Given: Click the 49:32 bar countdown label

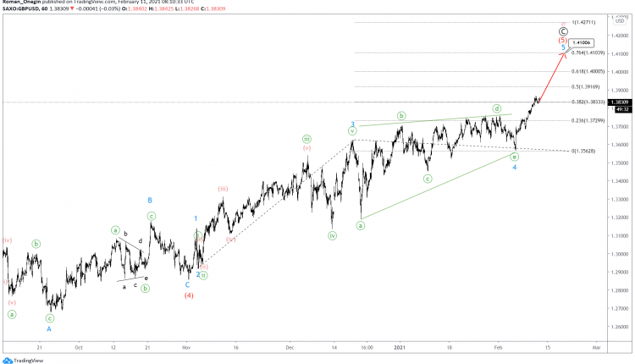Looking at the screenshot, I should coord(622,109).
